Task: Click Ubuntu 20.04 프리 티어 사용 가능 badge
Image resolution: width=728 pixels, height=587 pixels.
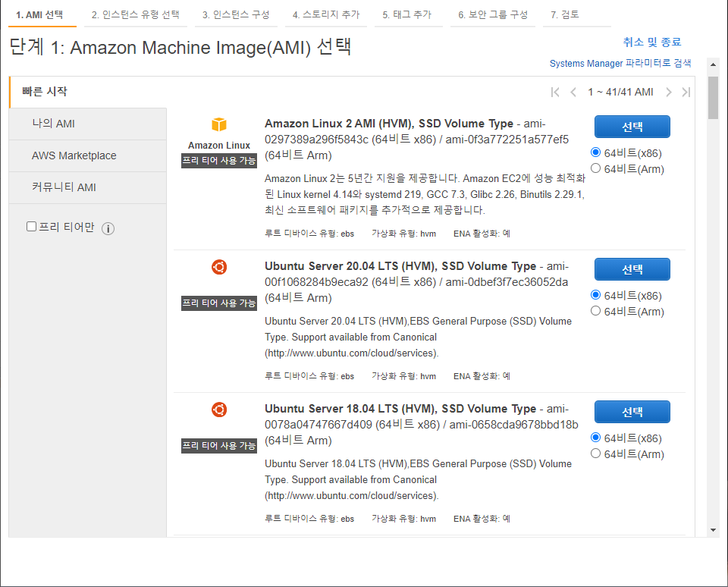Action: point(219,303)
